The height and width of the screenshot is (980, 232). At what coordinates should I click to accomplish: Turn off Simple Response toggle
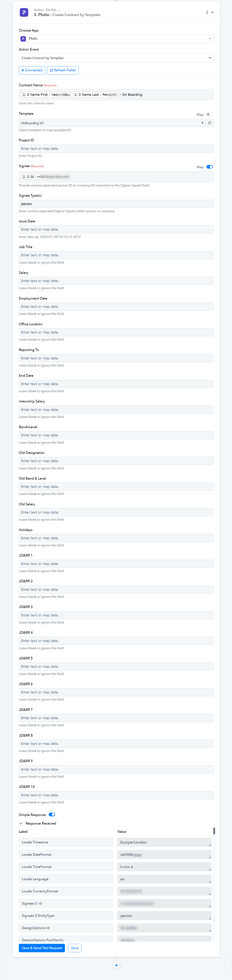coord(52,815)
